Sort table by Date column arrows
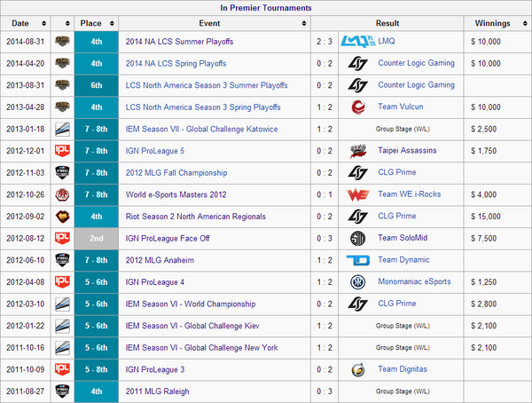This screenshot has height=403, width=532. tap(43, 23)
